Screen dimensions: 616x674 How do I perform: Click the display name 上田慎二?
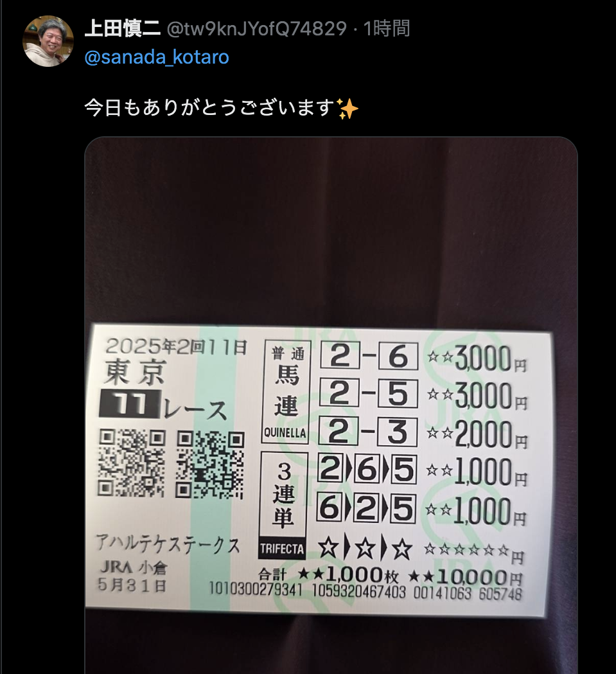[122, 29]
